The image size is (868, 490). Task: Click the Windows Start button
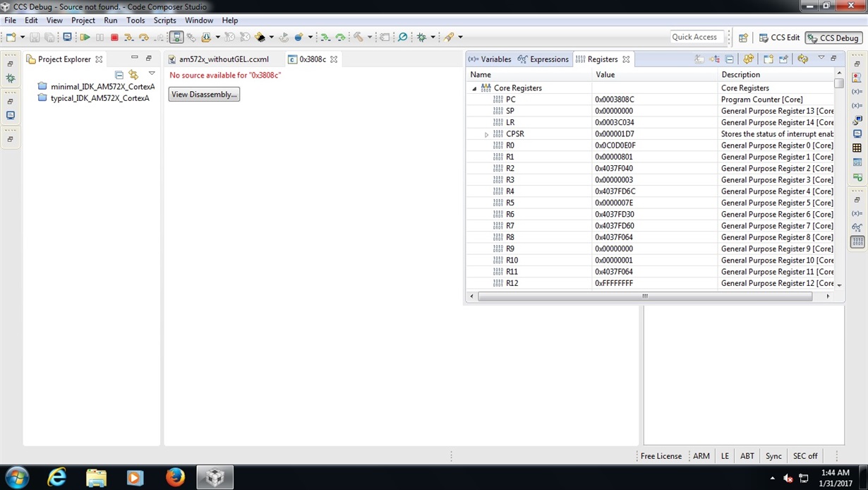pos(17,477)
